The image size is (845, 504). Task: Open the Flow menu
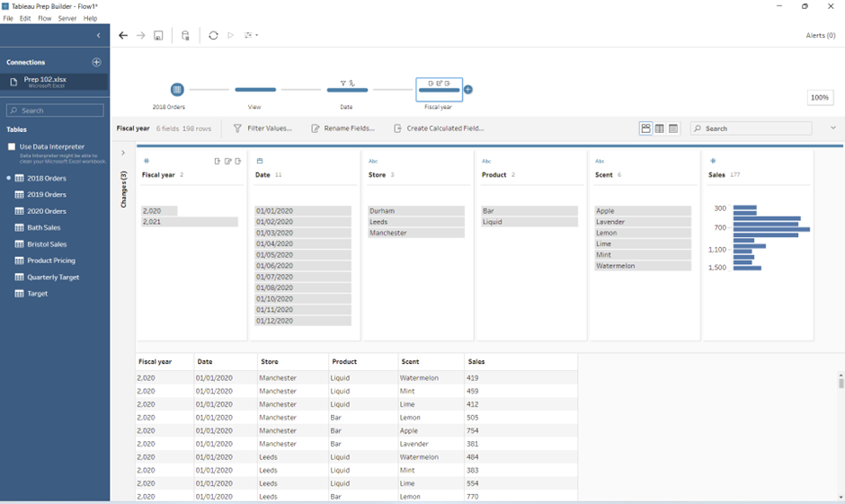click(44, 18)
